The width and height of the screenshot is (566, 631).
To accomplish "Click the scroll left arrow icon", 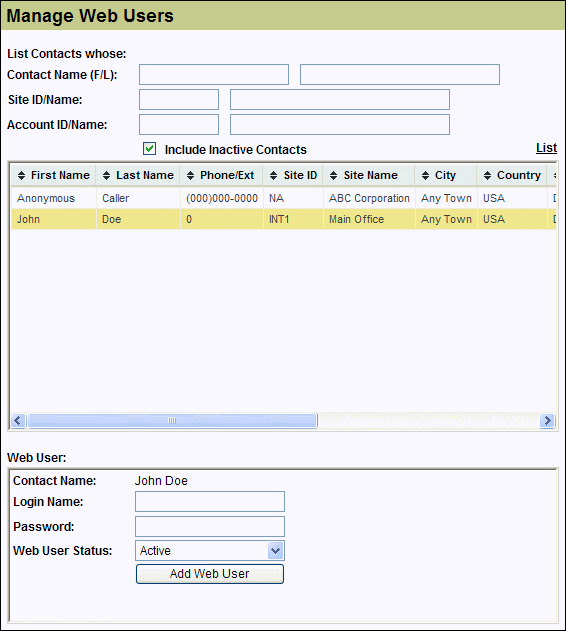I will [x=18, y=421].
